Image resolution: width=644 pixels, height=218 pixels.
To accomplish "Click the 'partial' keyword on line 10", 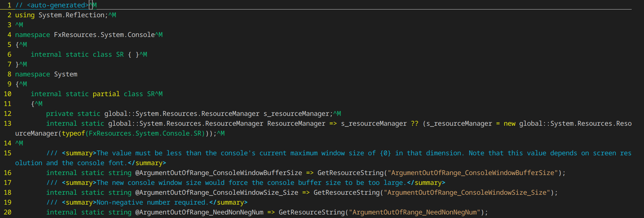I will tap(106, 94).
